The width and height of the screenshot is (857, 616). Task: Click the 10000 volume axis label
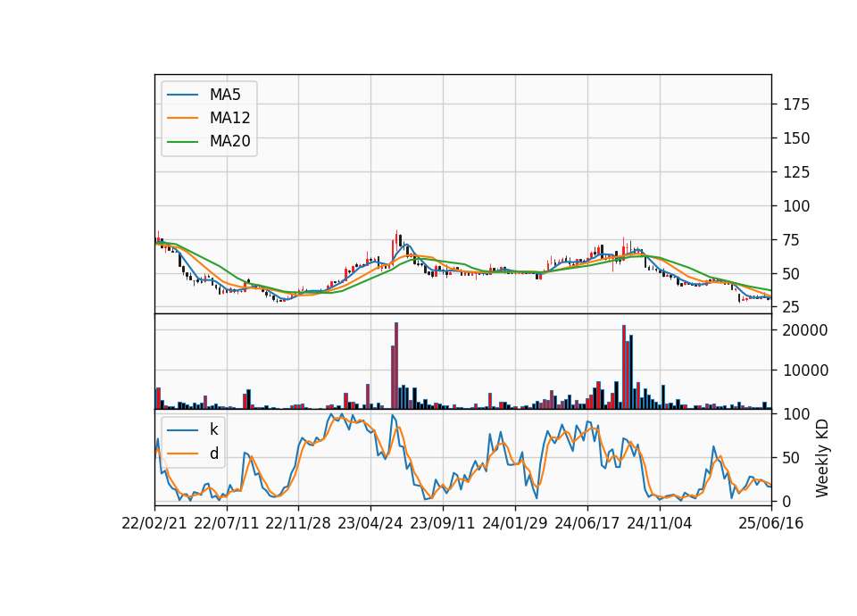(805, 370)
